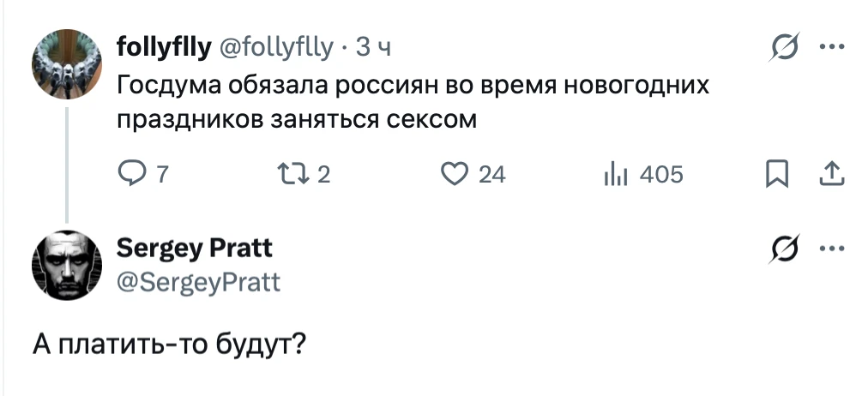This screenshot has width=868, height=396.
Task: Open the tweet via the '3 ч' timestamp
Action: 374,48
